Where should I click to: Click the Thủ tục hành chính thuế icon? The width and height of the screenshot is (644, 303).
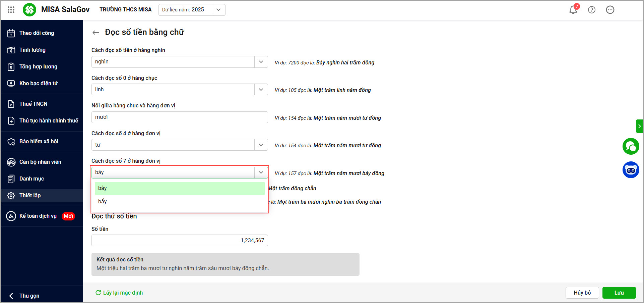point(11,121)
